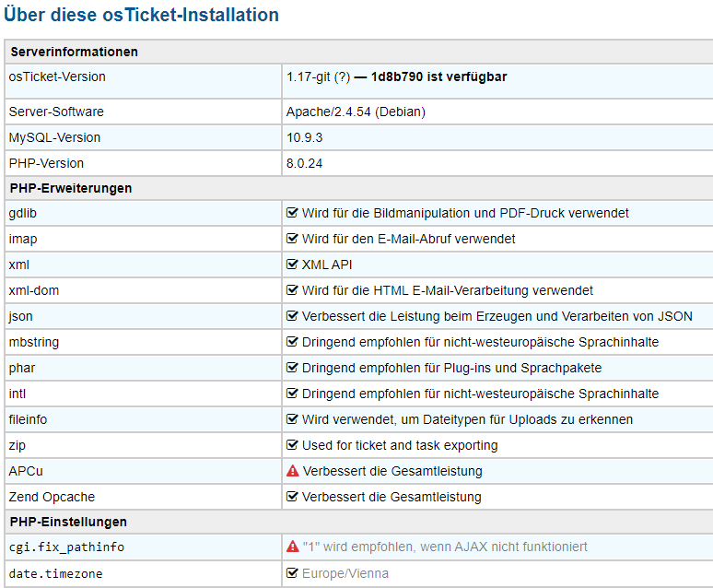Screen dimensions: 713x588
Task: Click the PHP-Einstellungen section header
Action: click(68, 522)
